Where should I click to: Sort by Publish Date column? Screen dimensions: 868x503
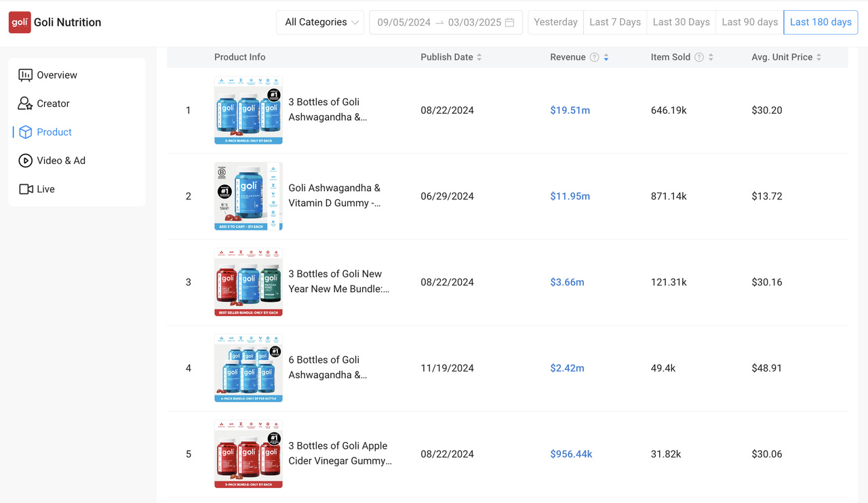click(x=479, y=58)
